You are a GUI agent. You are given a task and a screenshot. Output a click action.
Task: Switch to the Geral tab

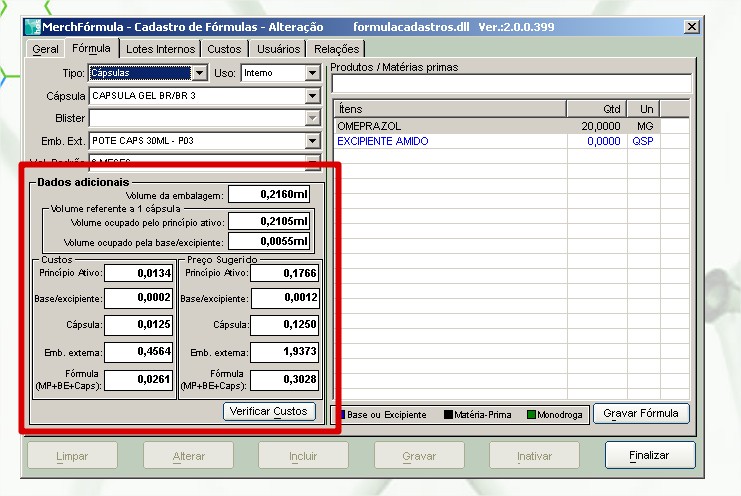point(45,48)
